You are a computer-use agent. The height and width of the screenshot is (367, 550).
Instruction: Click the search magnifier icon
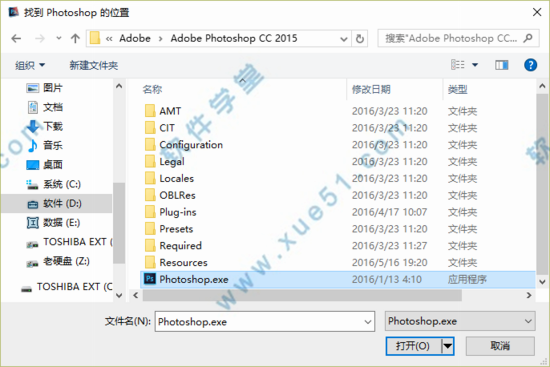[528, 38]
